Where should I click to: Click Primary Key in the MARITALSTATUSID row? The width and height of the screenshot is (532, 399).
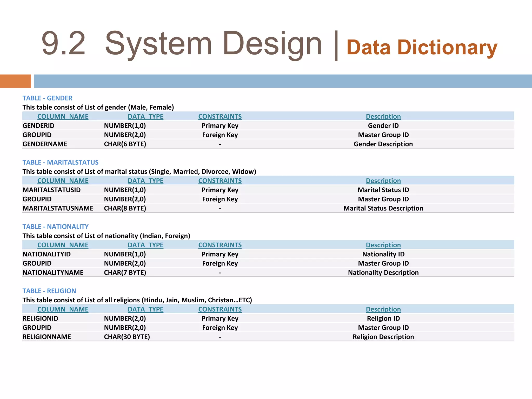click(x=220, y=190)
